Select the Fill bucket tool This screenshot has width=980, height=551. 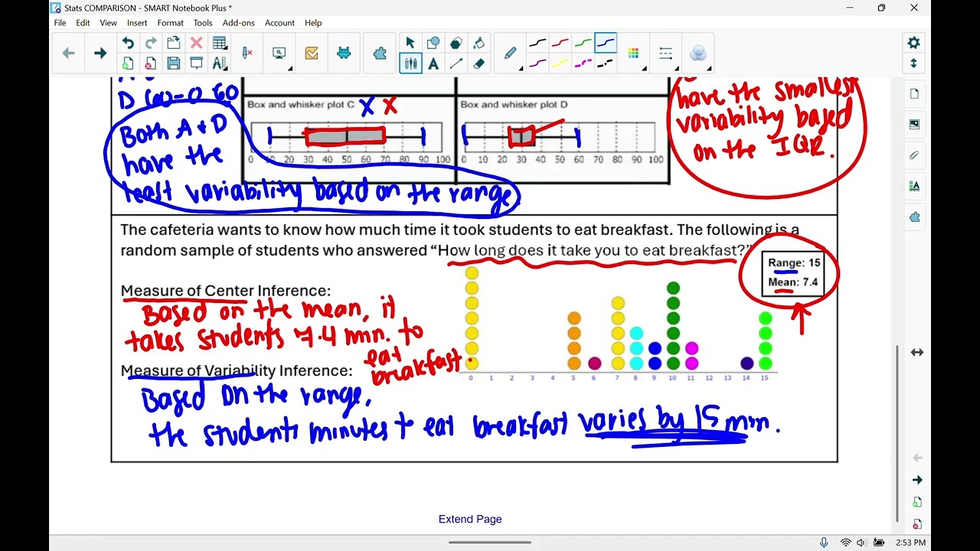[479, 43]
